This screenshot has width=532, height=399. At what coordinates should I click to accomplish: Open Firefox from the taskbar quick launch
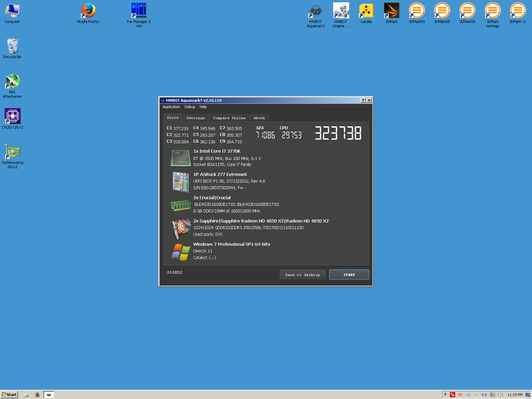(37, 395)
